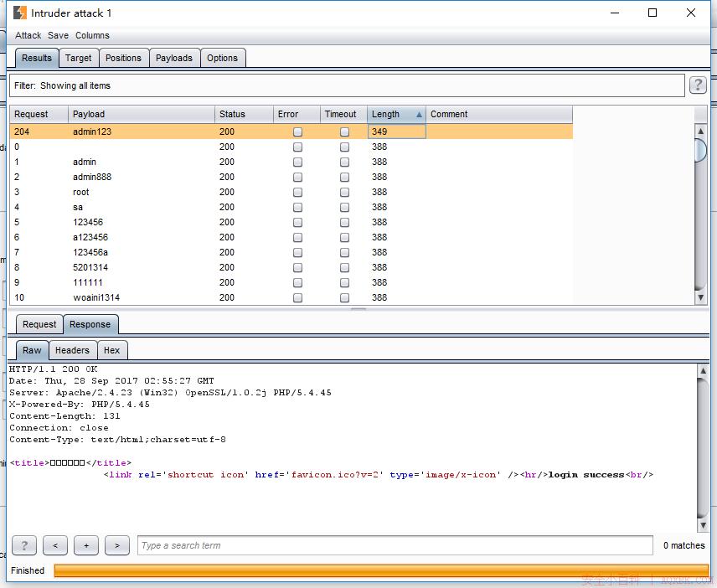Viewport: 717px width, 588px height.
Task: Toggle Timeout checkbox for admin123 row
Action: [344, 132]
